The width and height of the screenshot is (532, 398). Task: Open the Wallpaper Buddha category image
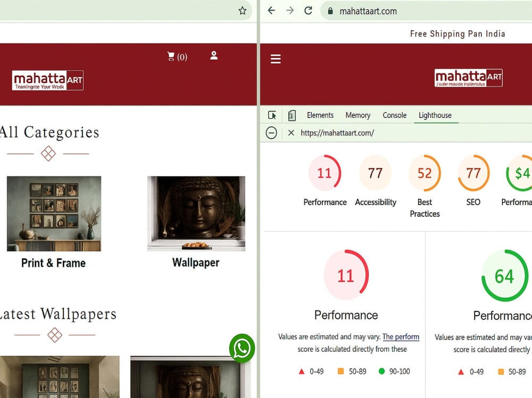pos(196,214)
